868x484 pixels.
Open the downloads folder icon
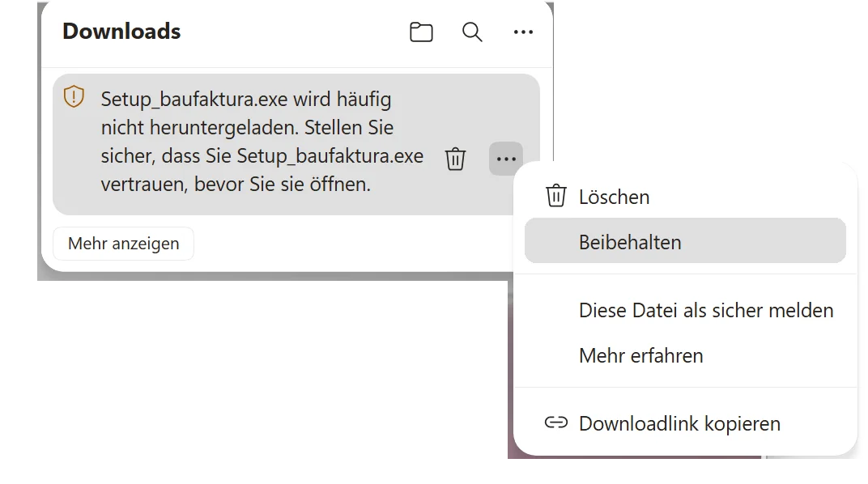coord(421,32)
